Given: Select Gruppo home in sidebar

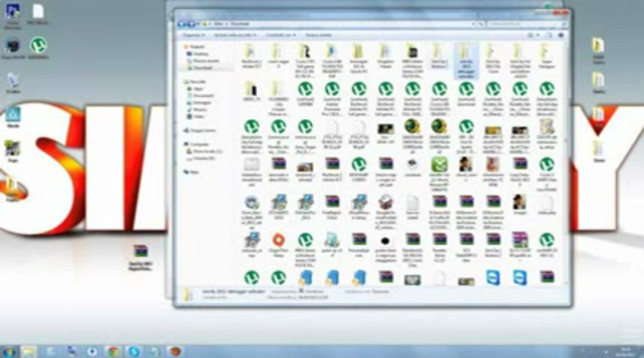Looking at the screenshot, I should tap(200, 130).
